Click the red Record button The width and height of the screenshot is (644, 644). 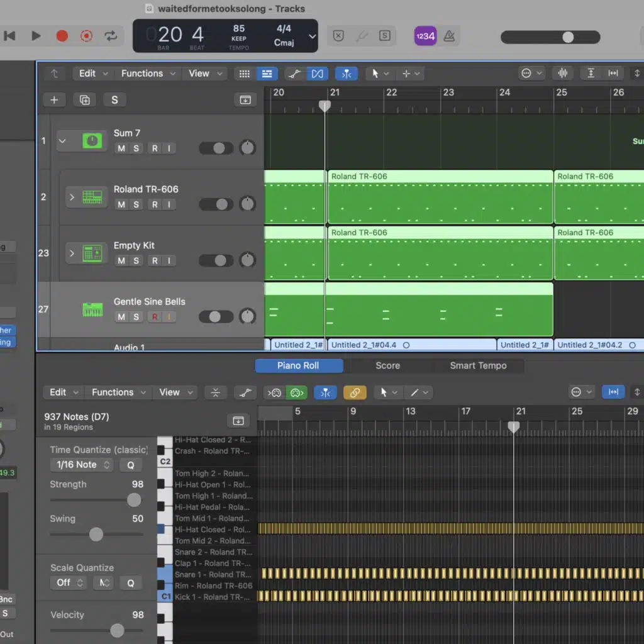(62, 36)
